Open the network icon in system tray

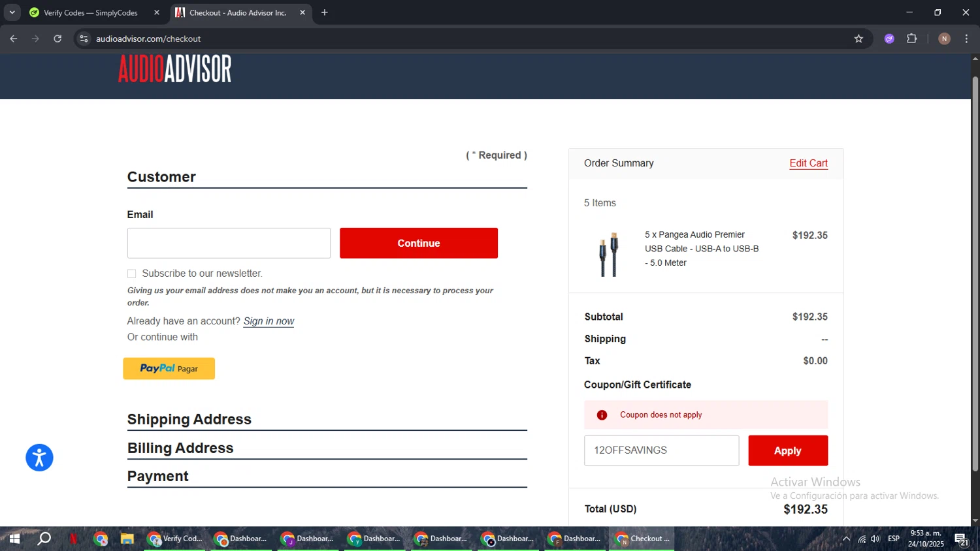(x=862, y=539)
